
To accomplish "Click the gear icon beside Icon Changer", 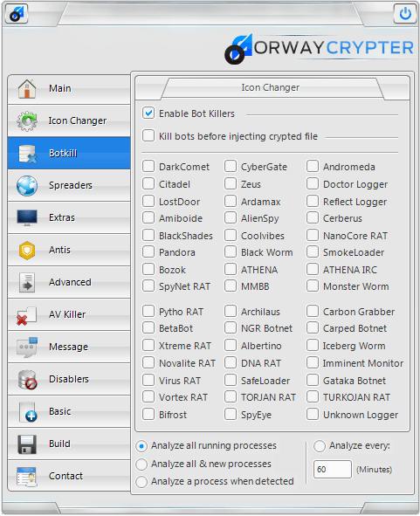I will pyautogui.click(x=27, y=120).
